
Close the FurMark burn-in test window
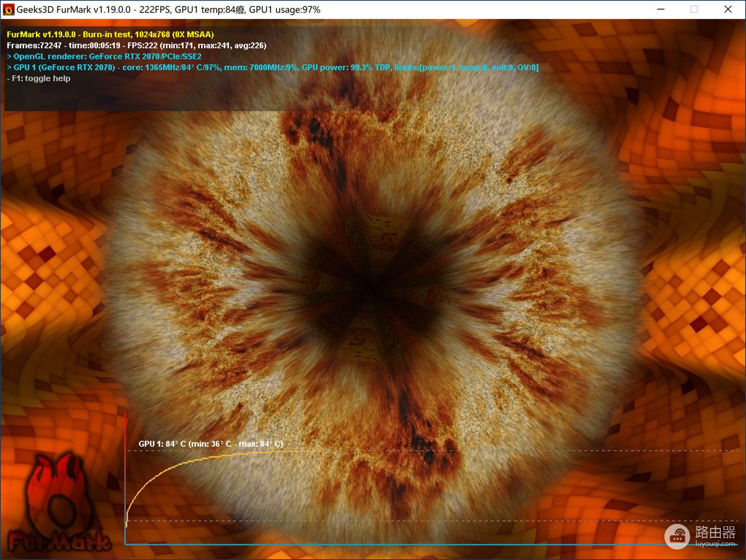pos(728,9)
